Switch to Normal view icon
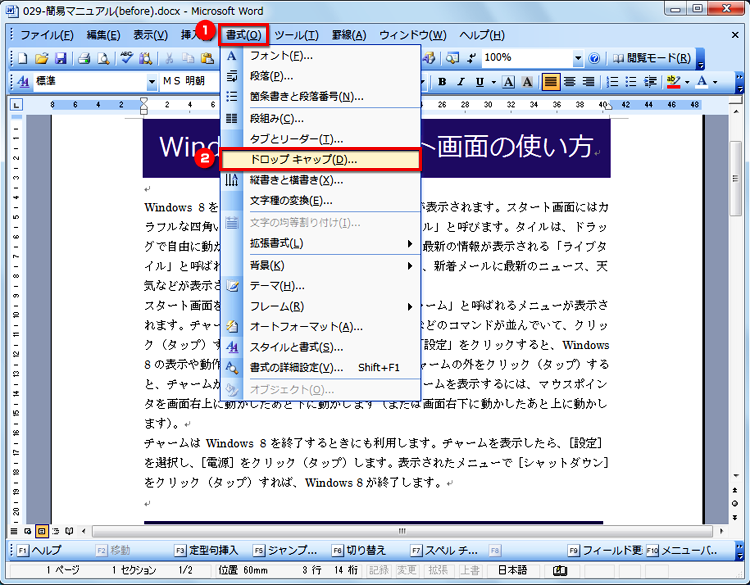Viewport: 750px width, 585px height. click(x=14, y=531)
